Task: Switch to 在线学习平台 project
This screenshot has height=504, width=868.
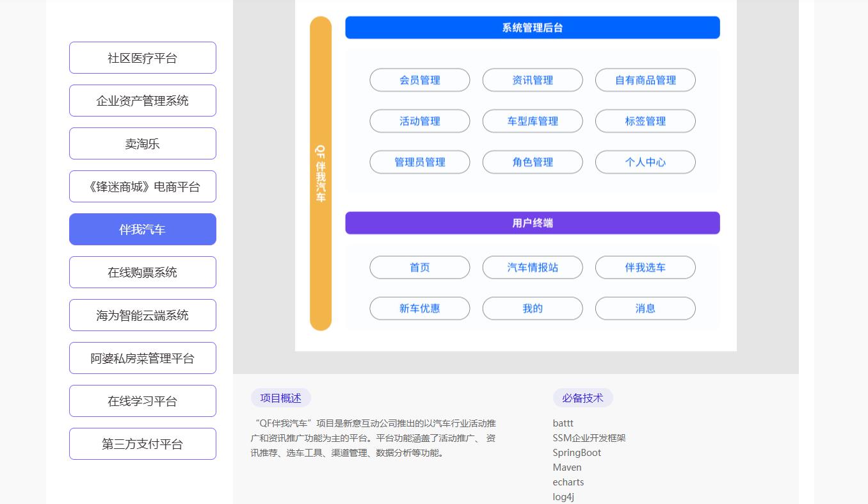Action: (x=142, y=401)
